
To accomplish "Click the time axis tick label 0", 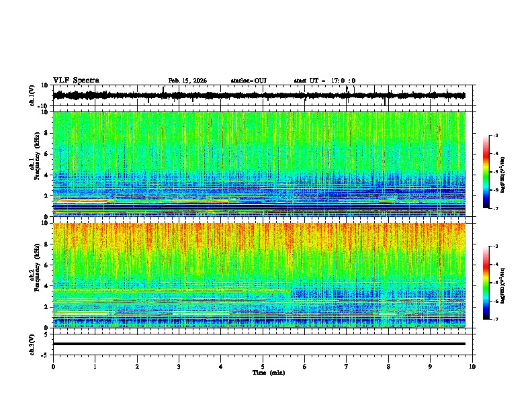I will click(53, 367).
